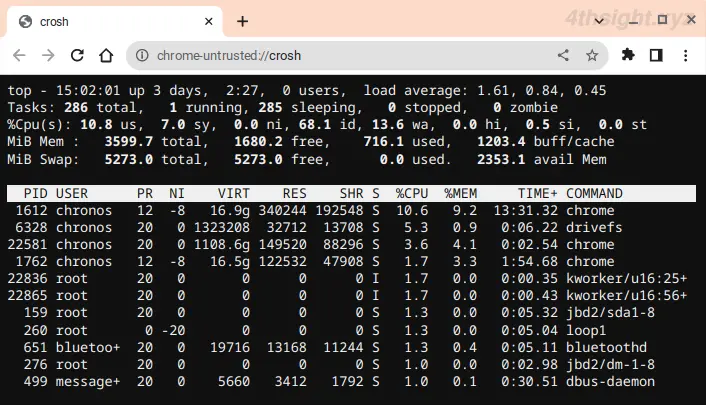The height and width of the screenshot is (405, 706).
Task: Click the address bar URL chrome-untrusted://crosh
Action: pos(229,55)
